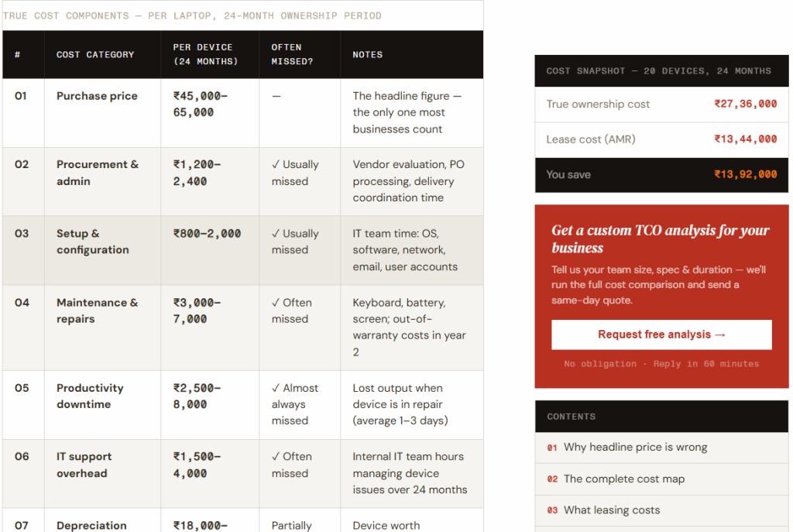Select the Purchase price row label

pyautogui.click(x=97, y=96)
